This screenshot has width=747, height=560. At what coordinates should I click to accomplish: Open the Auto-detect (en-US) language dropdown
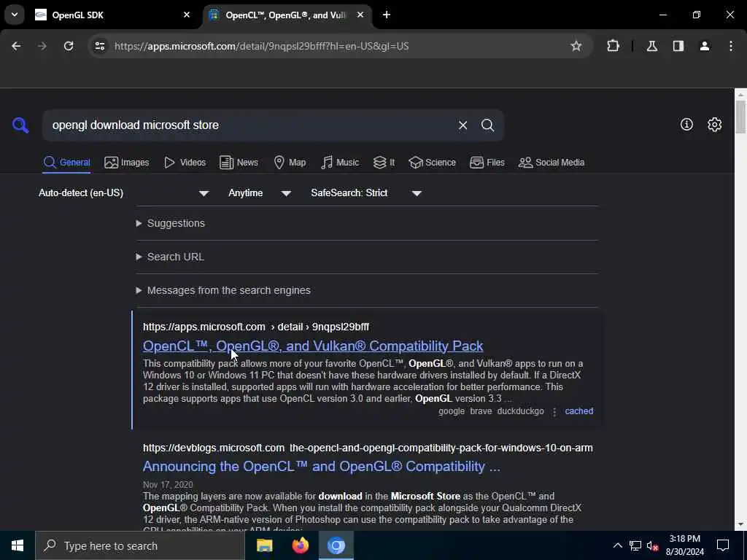pyautogui.click(x=124, y=192)
